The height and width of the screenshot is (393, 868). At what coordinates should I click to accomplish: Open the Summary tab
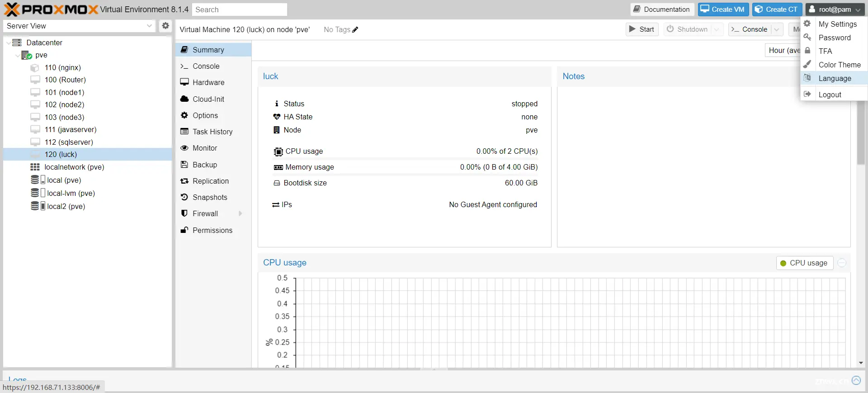click(x=213, y=50)
